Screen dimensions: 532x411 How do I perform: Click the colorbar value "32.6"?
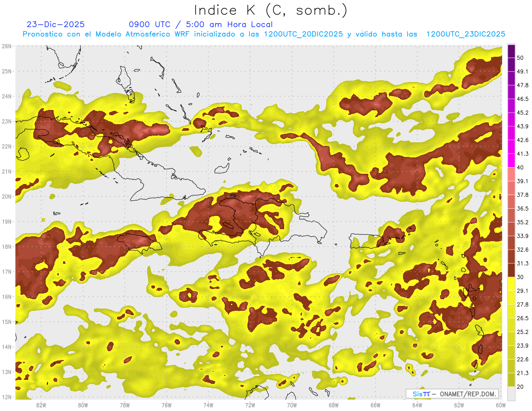click(x=523, y=250)
